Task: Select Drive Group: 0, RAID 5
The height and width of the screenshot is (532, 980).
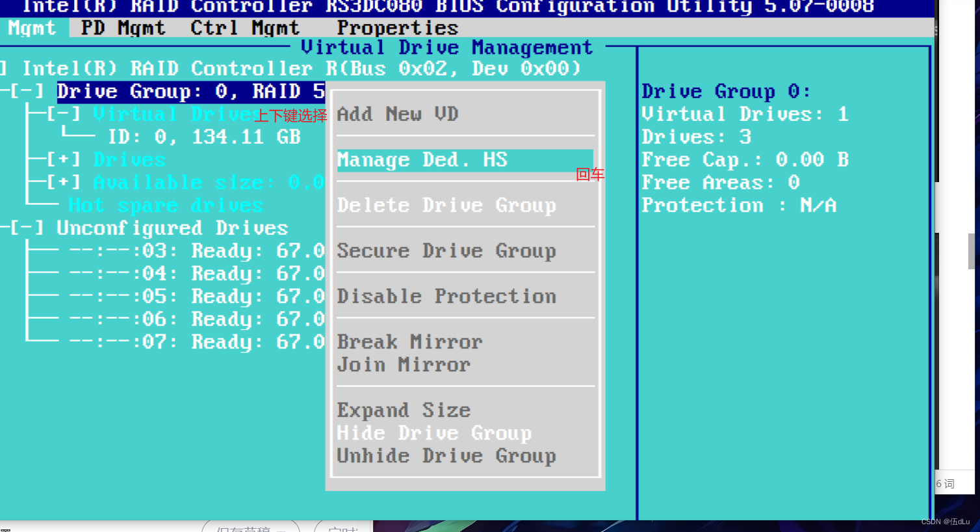Action: pyautogui.click(x=190, y=92)
